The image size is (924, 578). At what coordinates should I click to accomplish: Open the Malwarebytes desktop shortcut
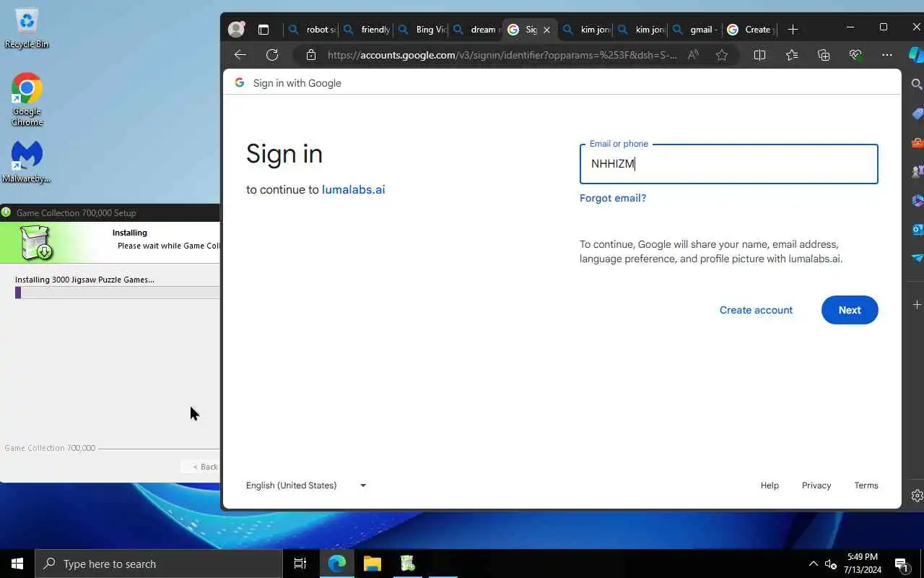pyautogui.click(x=27, y=160)
